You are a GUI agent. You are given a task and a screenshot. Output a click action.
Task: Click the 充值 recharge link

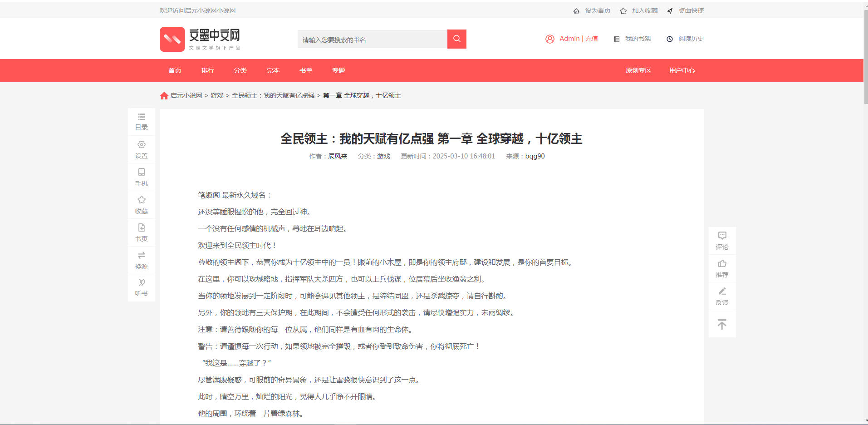[x=591, y=39]
